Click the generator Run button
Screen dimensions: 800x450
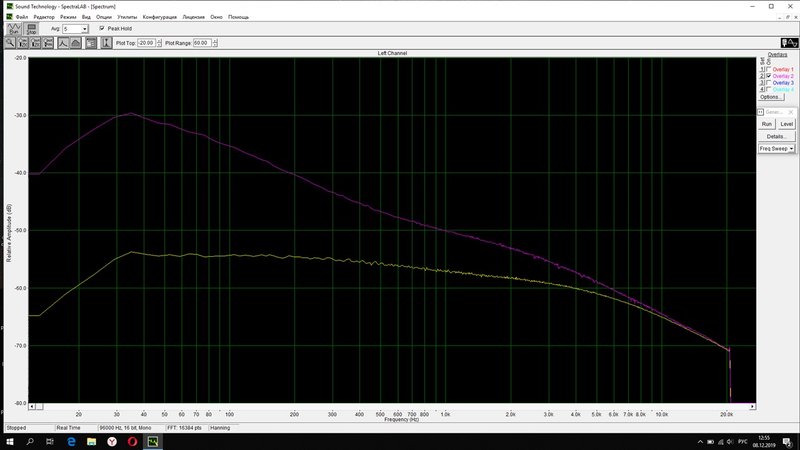coord(767,124)
